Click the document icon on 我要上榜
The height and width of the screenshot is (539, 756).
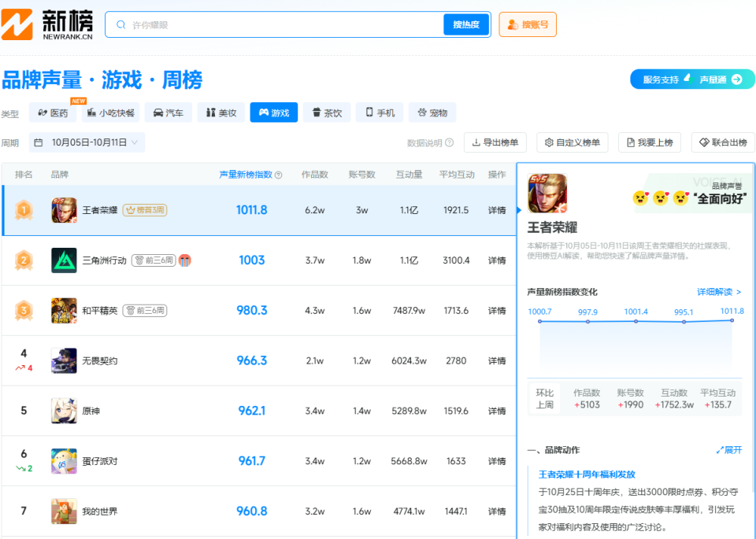(x=630, y=142)
